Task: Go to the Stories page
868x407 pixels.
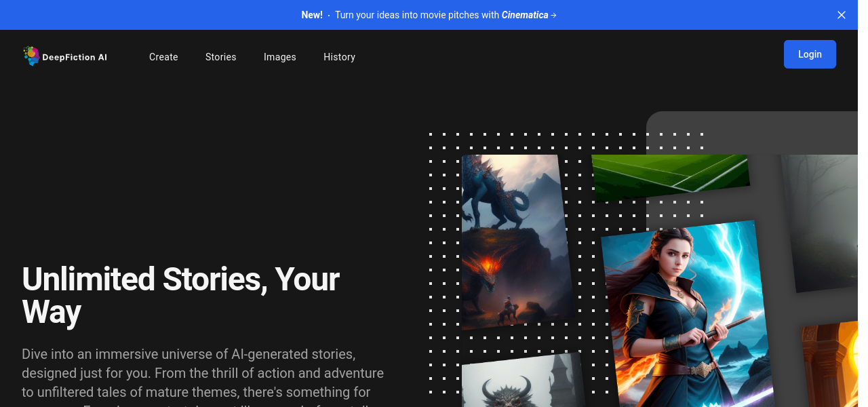Action: point(220,57)
